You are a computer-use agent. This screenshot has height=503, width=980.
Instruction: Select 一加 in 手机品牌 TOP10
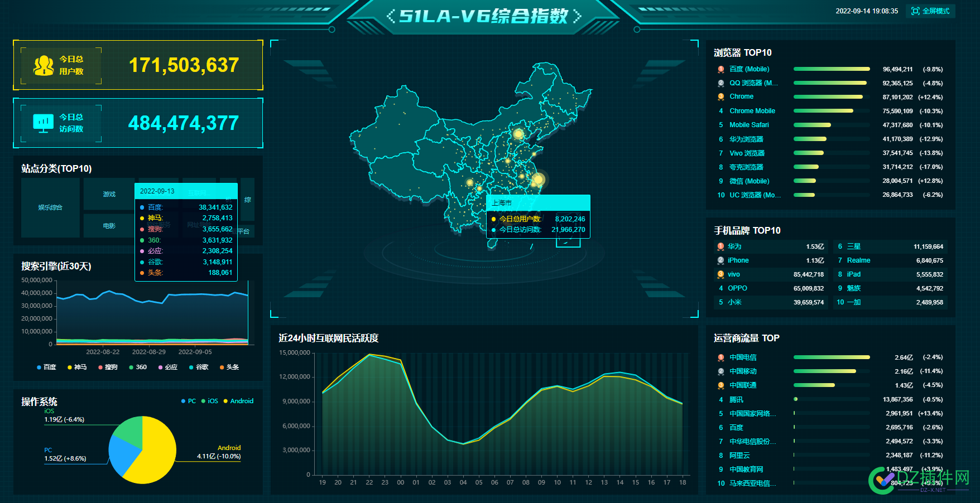891,302
